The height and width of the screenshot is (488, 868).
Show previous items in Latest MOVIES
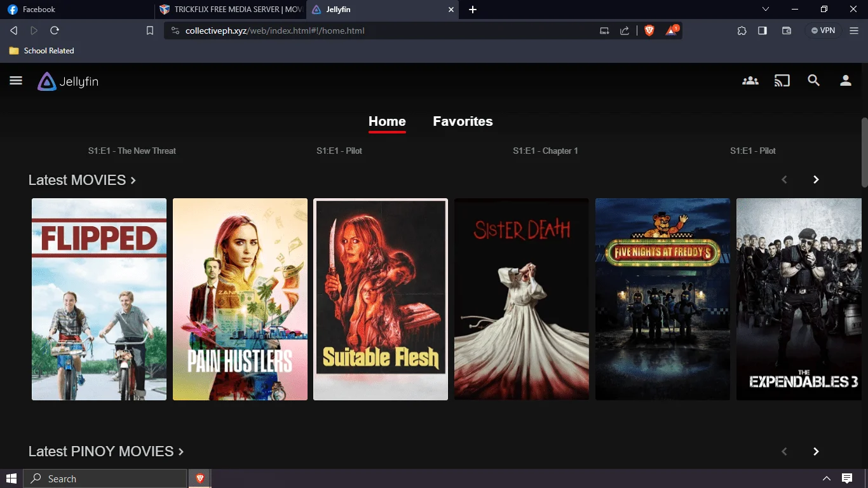pos(784,180)
